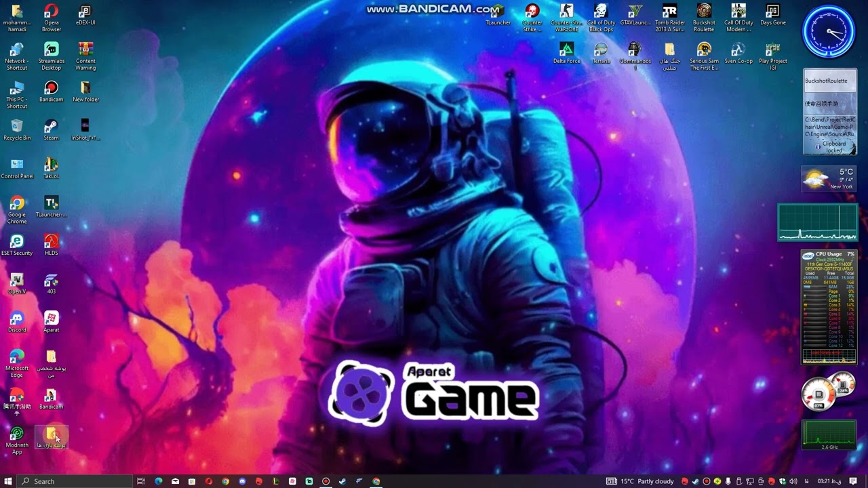Viewport: 868px width, 488px height.
Task: Select the Delta Force desktop shortcut
Action: 566,53
